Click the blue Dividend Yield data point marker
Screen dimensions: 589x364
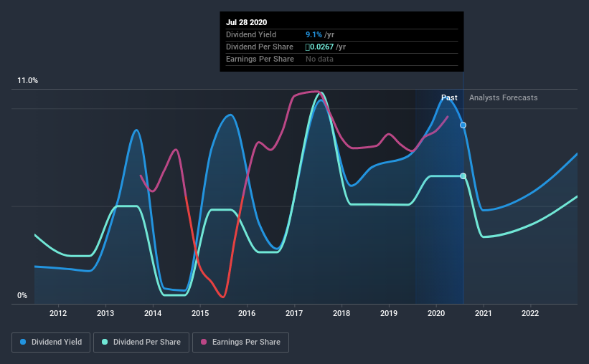point(463,125)
